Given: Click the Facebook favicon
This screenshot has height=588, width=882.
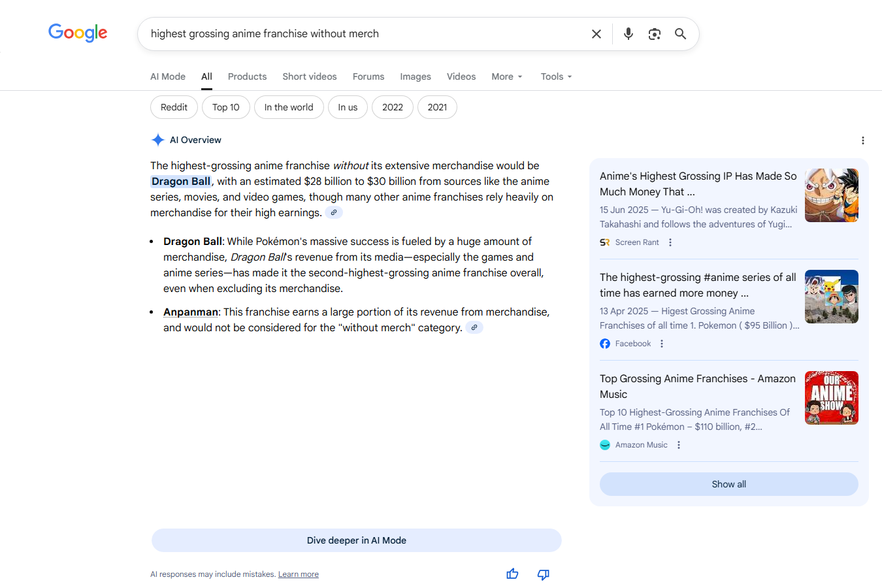Looking at the screenshot, I should [605, 344].
